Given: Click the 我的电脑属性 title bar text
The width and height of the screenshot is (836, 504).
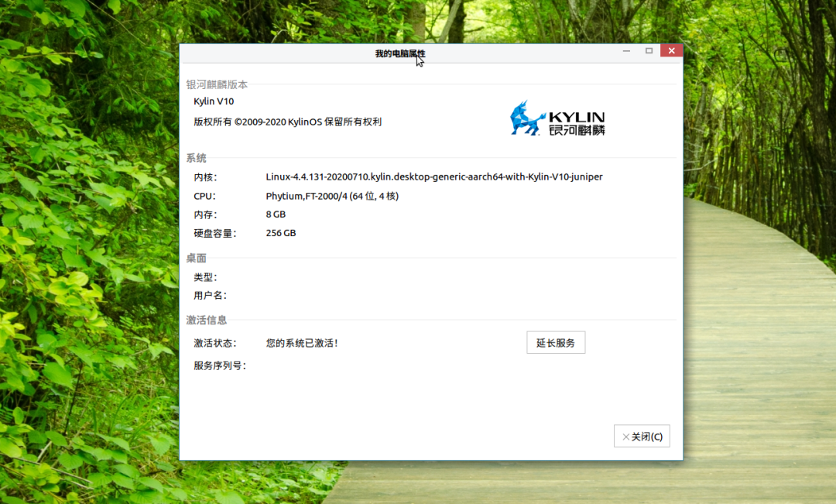Looking at the screenshot, I should [399, 53].
